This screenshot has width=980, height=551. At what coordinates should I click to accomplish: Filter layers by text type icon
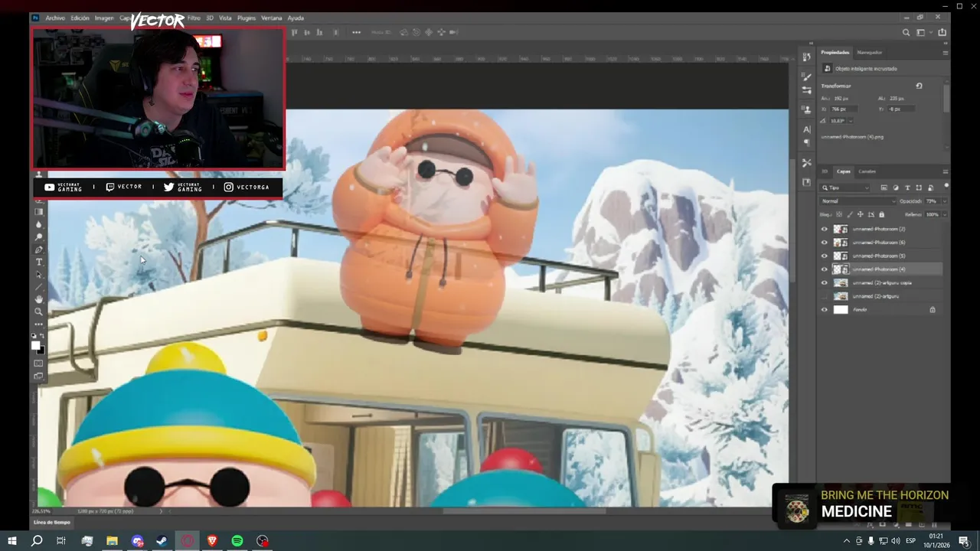[x=907, y=187]
